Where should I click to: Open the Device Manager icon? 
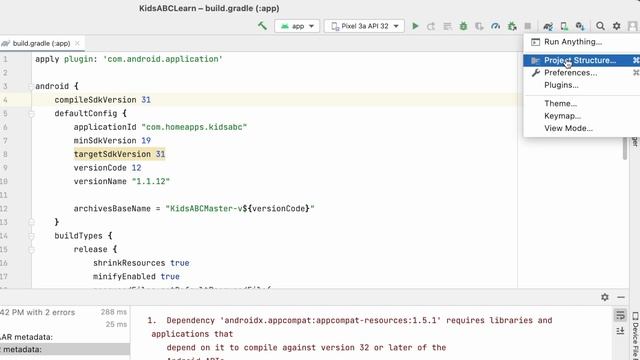pyautogui.click(x=564, y=26)
